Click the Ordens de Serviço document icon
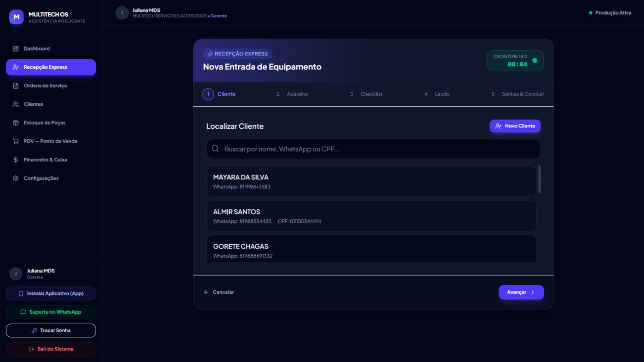The width and height of the screenshot is (644, 362). tap(16, 86)
